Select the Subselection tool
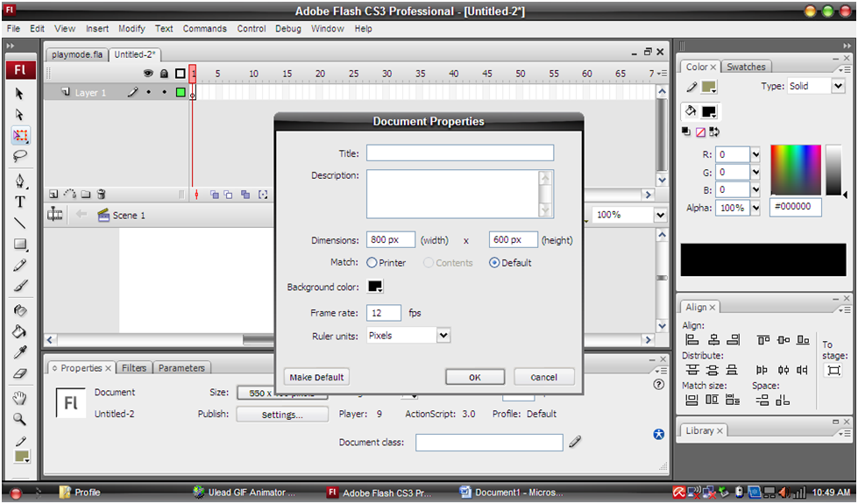The image size is (858, 504). pos(19,114)
